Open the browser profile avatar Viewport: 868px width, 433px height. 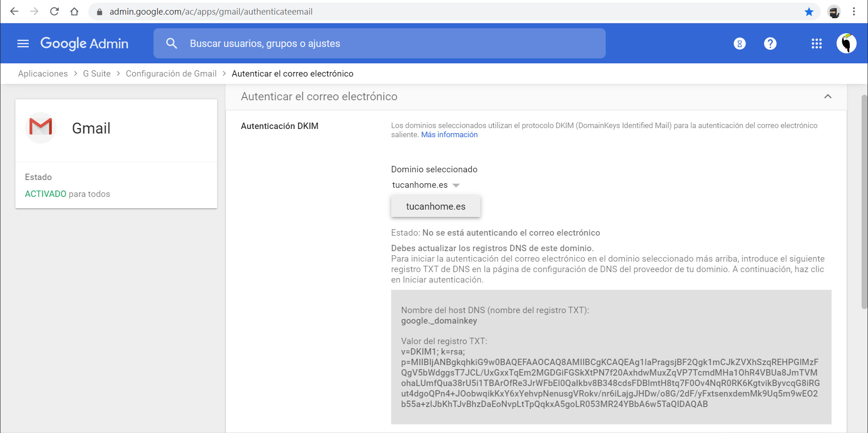click(834, 12)
